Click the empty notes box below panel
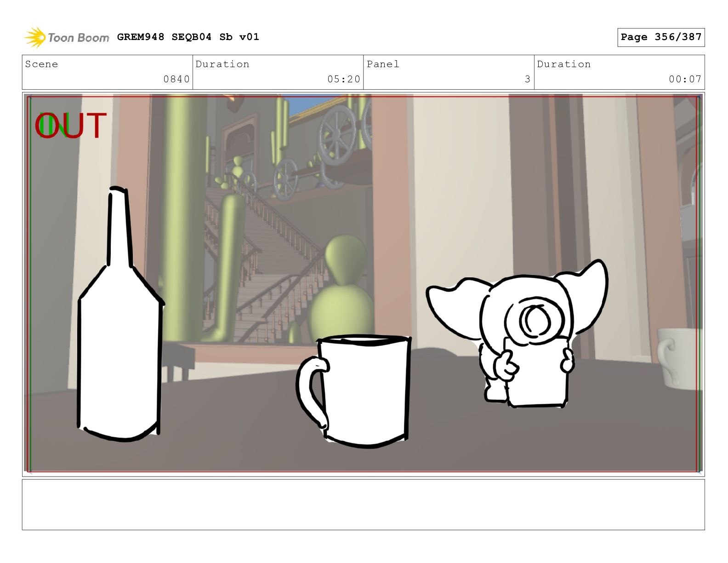This screenshot has height=563, width=728. [364, 505]
